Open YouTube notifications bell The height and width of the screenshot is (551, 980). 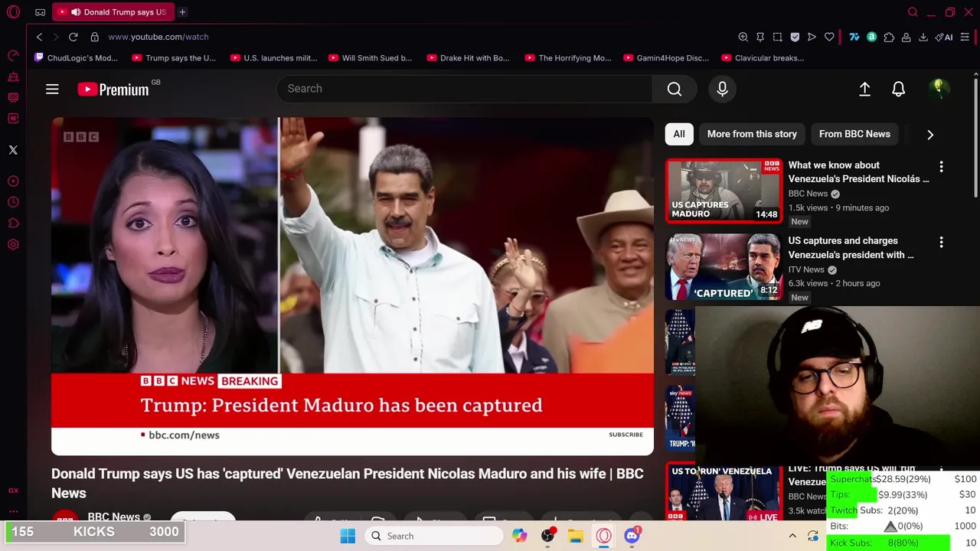tap(898, 89)
